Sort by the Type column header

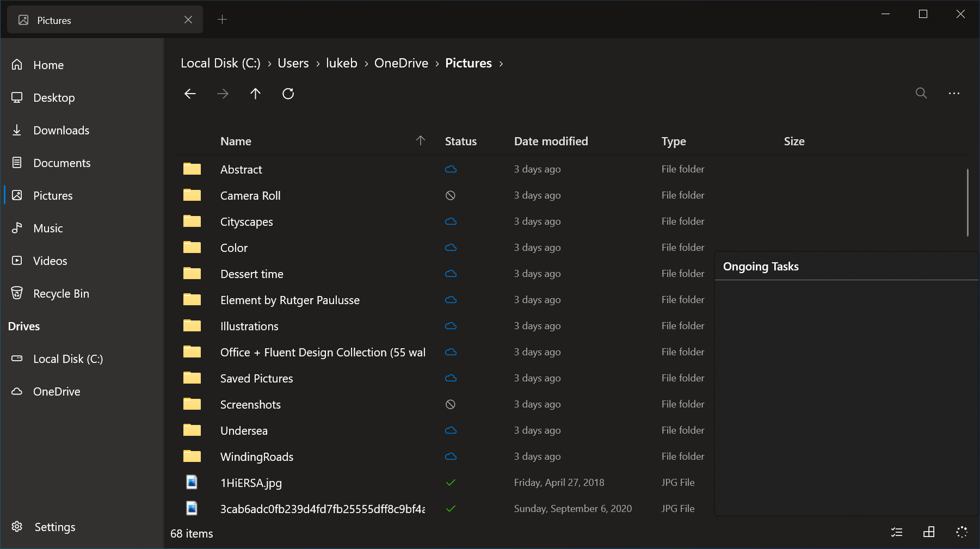[674, 141]
